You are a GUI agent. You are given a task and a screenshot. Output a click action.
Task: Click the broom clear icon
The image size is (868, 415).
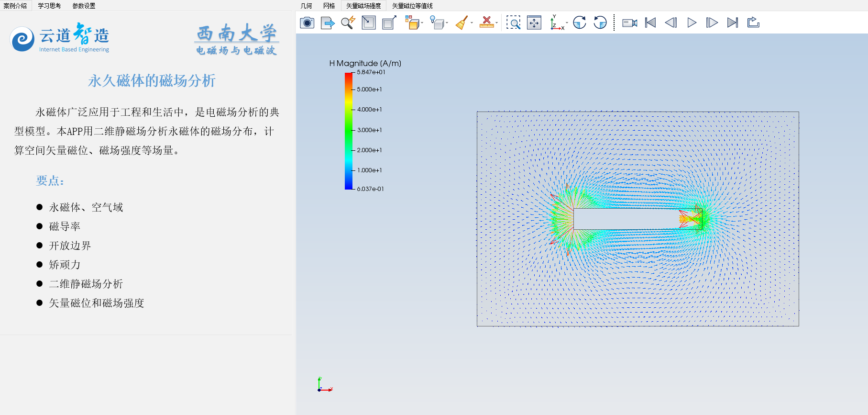(461, 22)
